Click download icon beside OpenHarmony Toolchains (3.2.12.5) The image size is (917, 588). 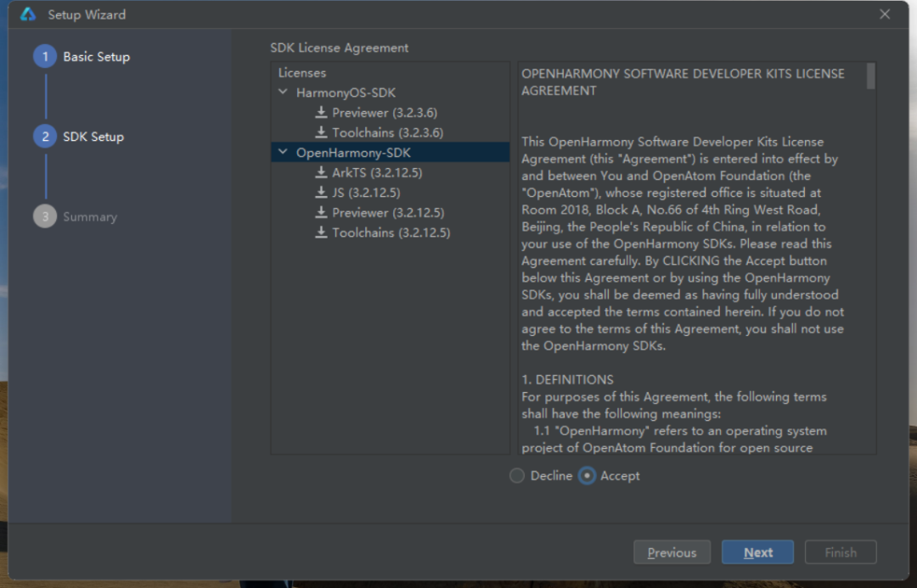(321, 232)
